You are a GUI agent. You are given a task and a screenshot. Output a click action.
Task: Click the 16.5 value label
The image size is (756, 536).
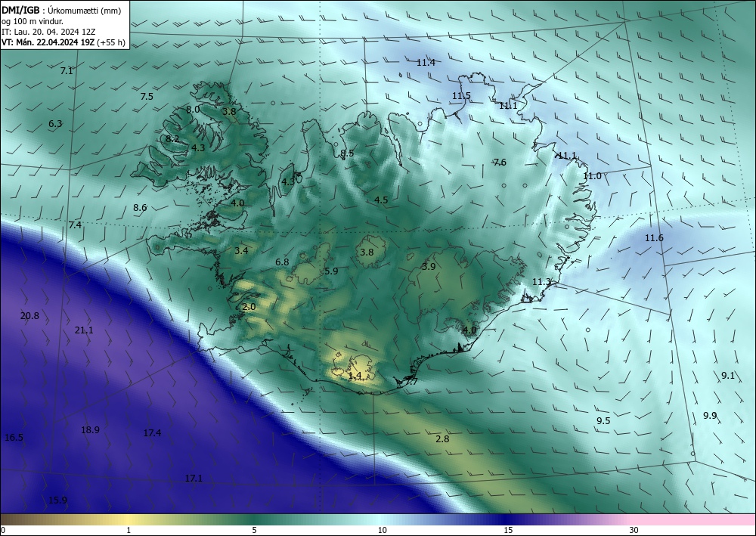pyautogui.click(x=14, y=438)
